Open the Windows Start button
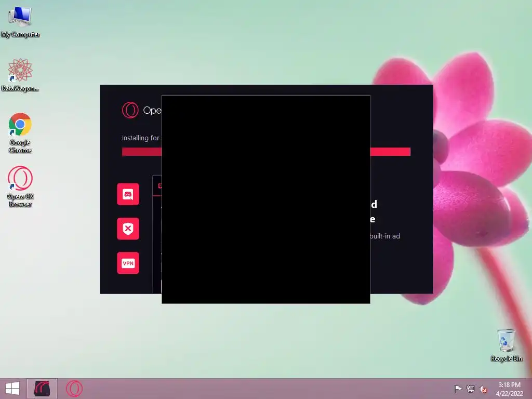Screen dimensions: 532x399 (x=12, y=389)
